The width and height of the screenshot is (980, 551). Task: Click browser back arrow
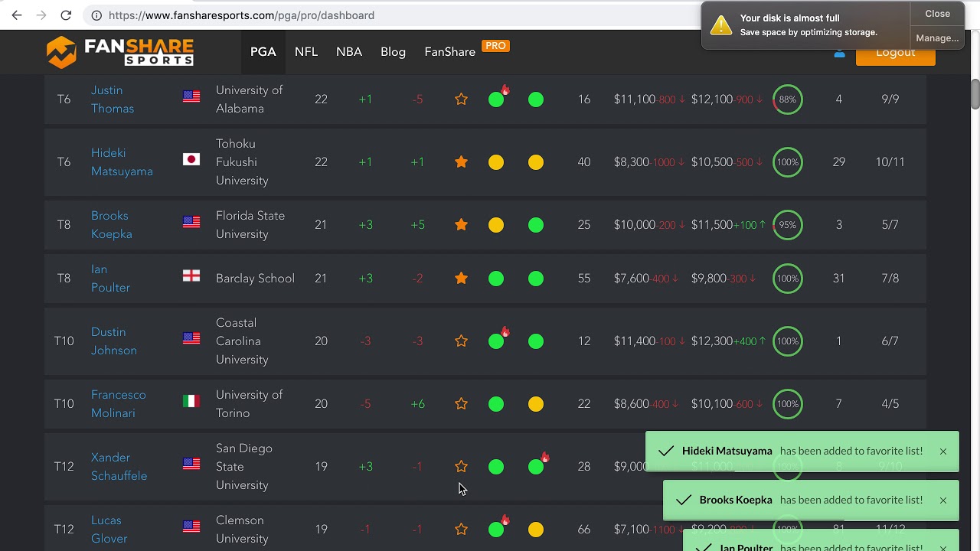click(x=17, y=15)
